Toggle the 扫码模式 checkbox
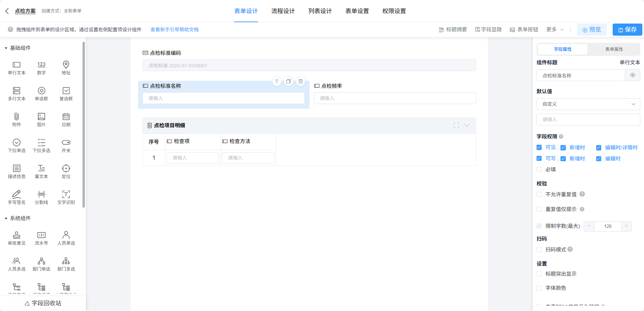644x311 pixels. (539, 250)
